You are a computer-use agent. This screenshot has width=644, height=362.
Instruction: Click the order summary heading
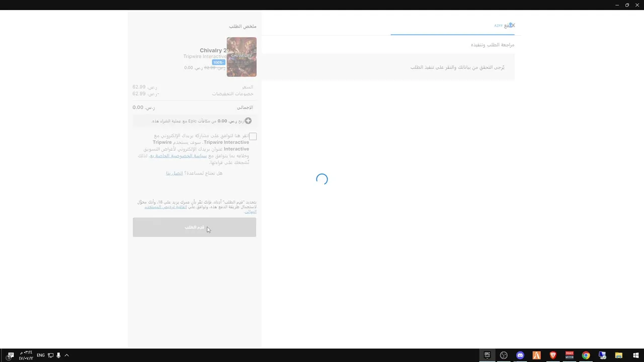tap(243, 26)
